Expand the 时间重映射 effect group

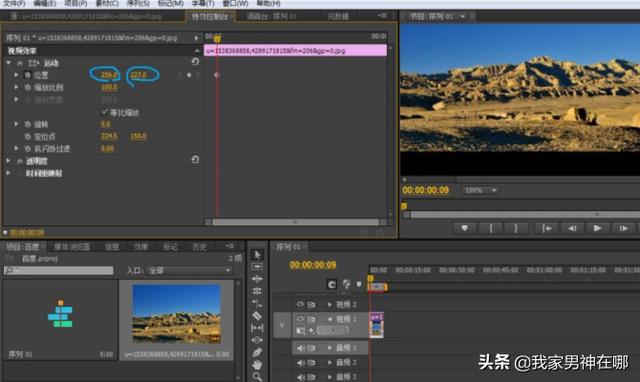(9, 173)
